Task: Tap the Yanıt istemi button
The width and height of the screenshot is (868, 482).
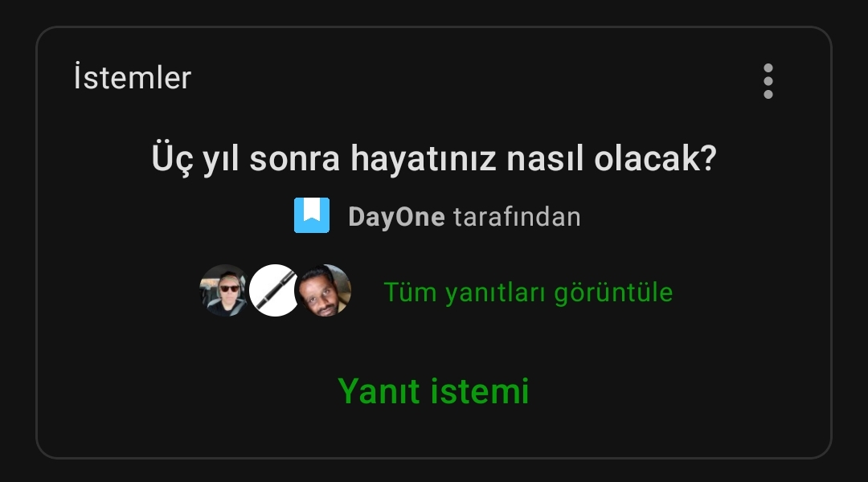Action: [433, 391]
